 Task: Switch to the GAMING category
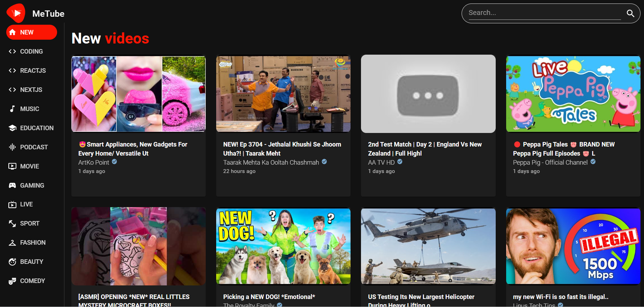(x=32, y=186)
